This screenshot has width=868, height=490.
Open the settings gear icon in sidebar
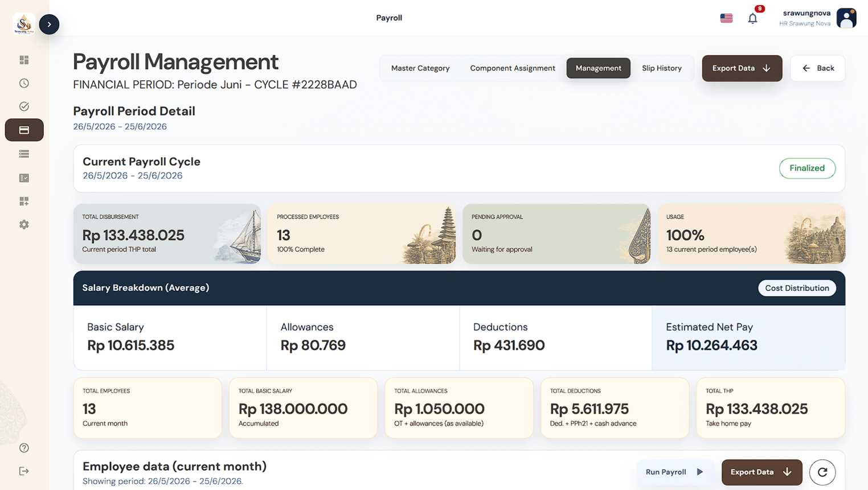pyautogui.click(x=24, y=224)
